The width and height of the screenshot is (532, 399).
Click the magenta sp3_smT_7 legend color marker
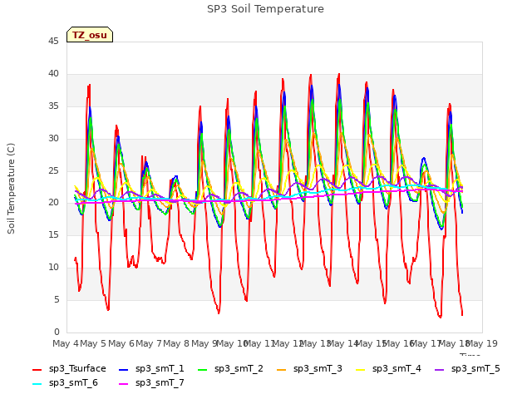click(x=124, y=384)
